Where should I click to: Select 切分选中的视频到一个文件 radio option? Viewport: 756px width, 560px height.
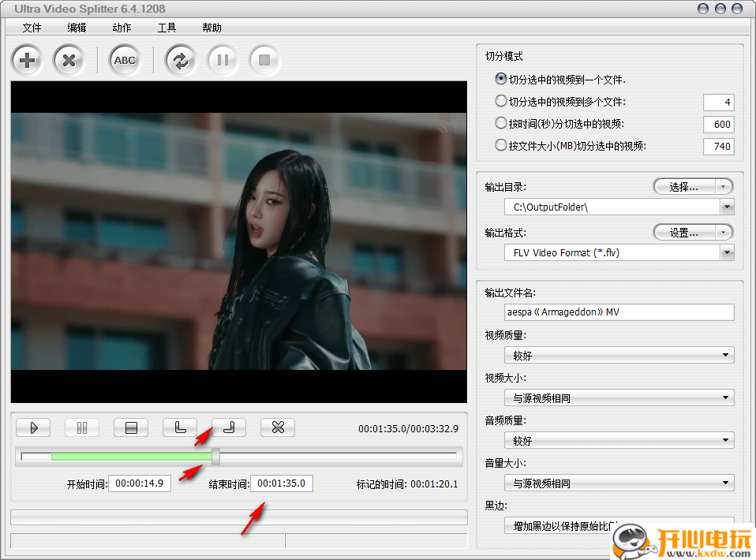[x=500, y=80]
